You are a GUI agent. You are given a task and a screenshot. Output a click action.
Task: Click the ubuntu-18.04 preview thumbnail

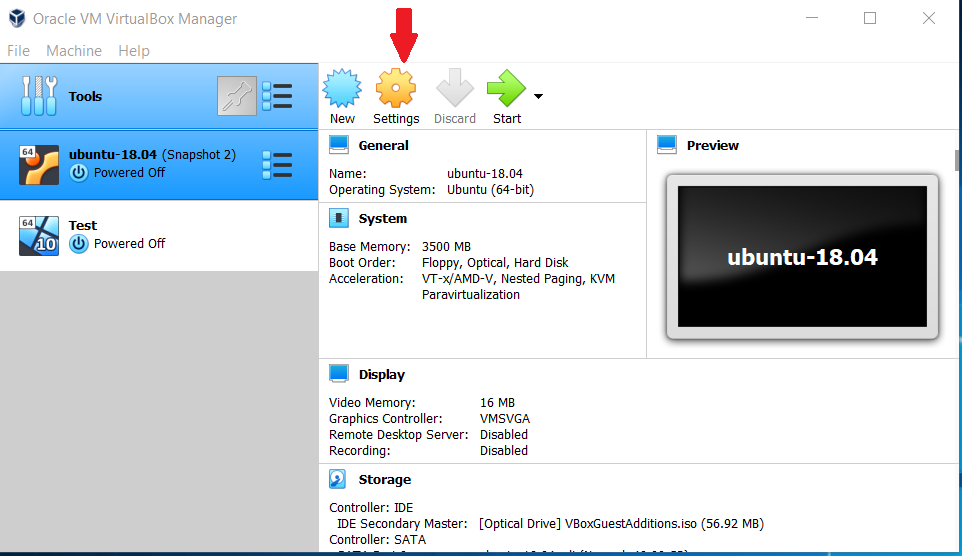pyautogui.click(x=802, y=257)
